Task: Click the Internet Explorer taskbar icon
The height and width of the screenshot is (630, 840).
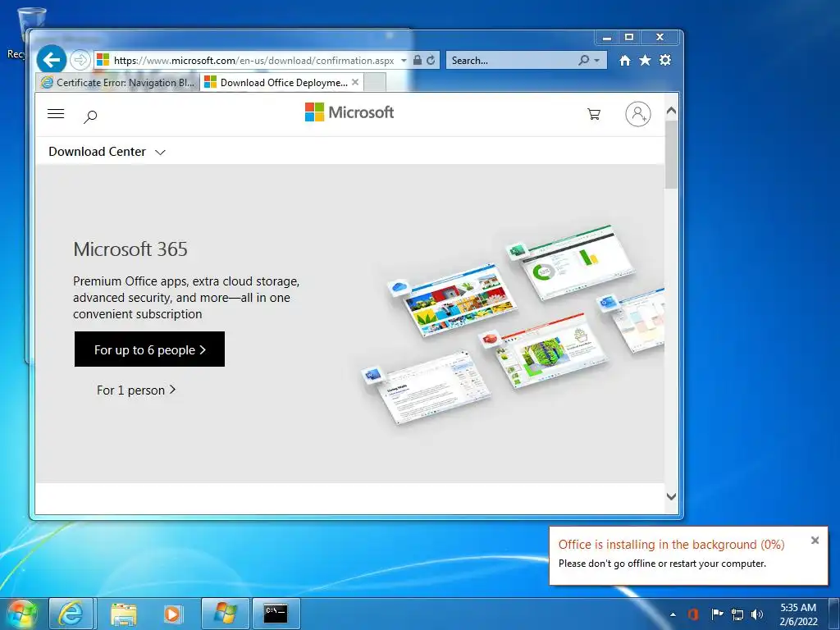Action: click(71, 614)
